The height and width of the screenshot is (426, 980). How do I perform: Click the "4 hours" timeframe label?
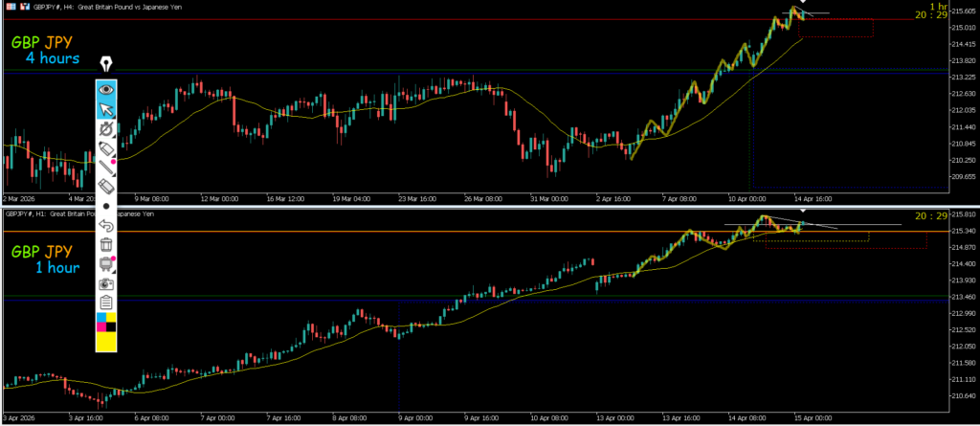[53, 58]
